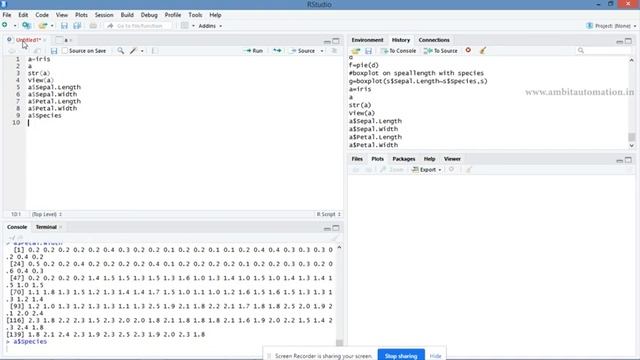Switch to the Environment tab

tap(367, 40)
